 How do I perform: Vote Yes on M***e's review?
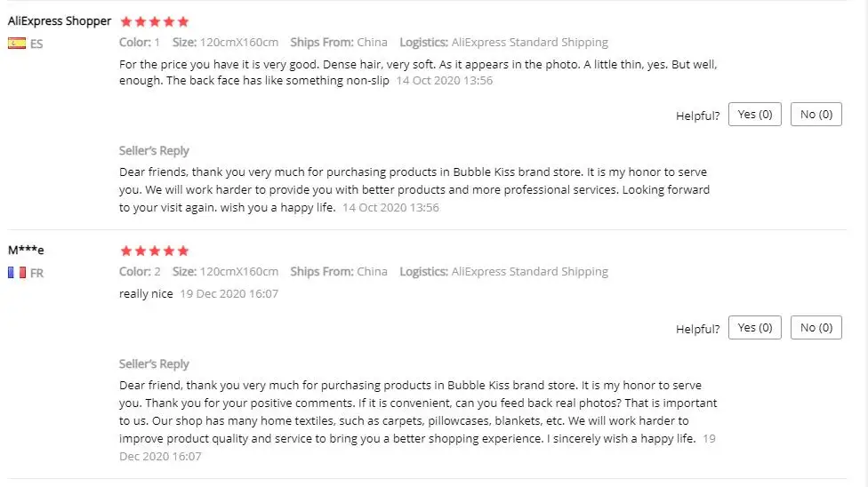(x=755, y=328)
